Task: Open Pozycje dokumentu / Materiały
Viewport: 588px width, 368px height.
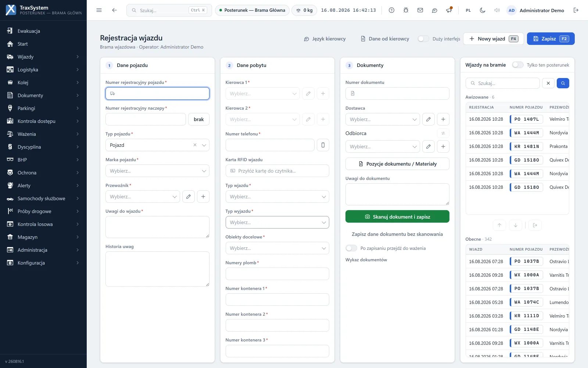Action: coord(397,164)
